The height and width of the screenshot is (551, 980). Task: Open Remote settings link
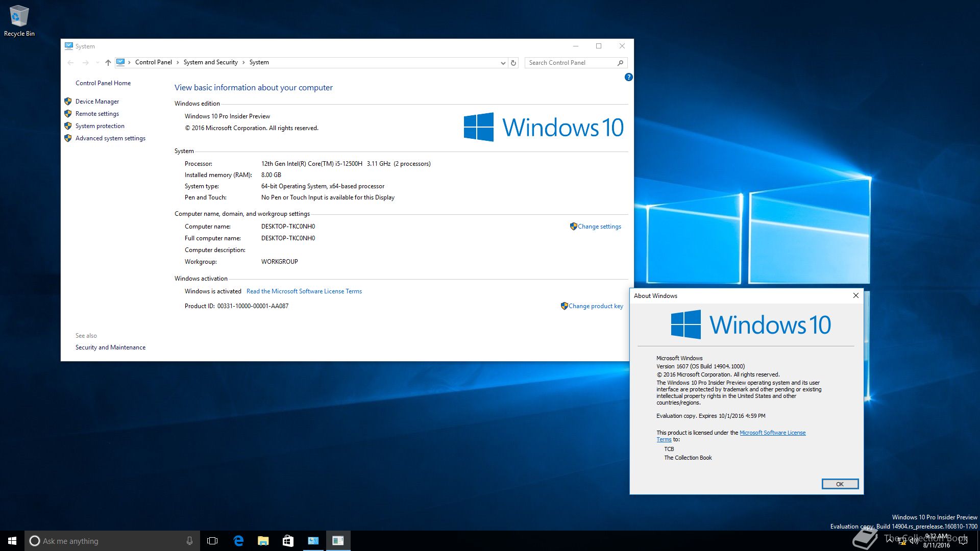coord(97,114)
